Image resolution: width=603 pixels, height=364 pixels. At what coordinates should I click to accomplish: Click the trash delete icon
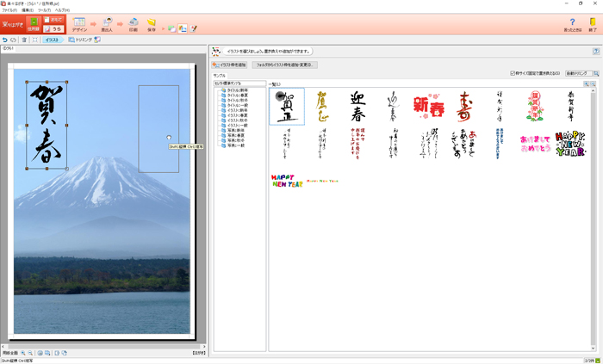[x=24, y=40]
